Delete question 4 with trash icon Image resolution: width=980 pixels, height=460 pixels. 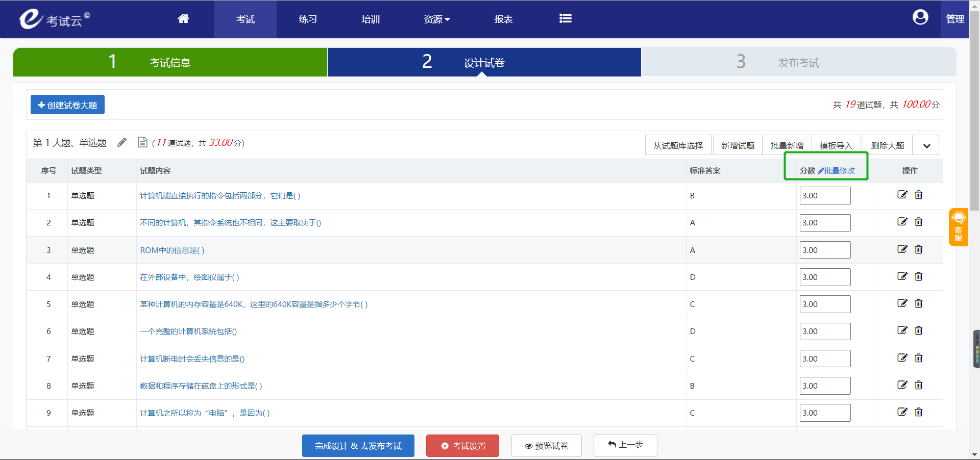[919, 276]
